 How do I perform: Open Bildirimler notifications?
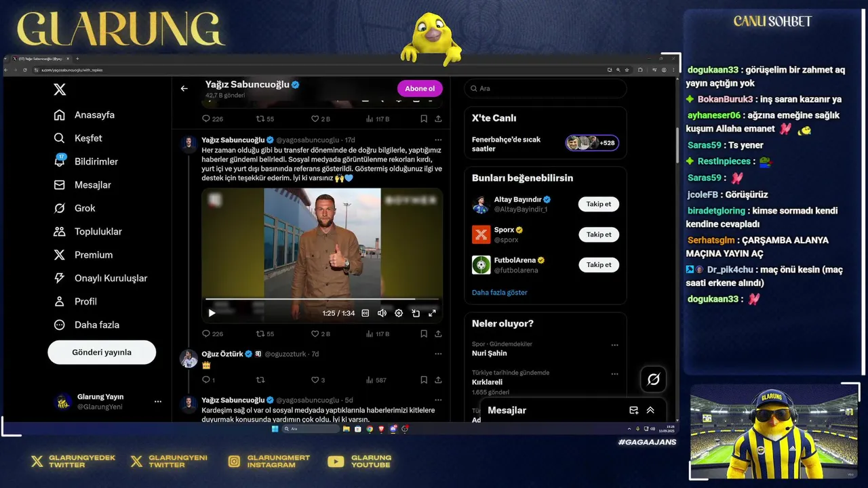[85, 161]
